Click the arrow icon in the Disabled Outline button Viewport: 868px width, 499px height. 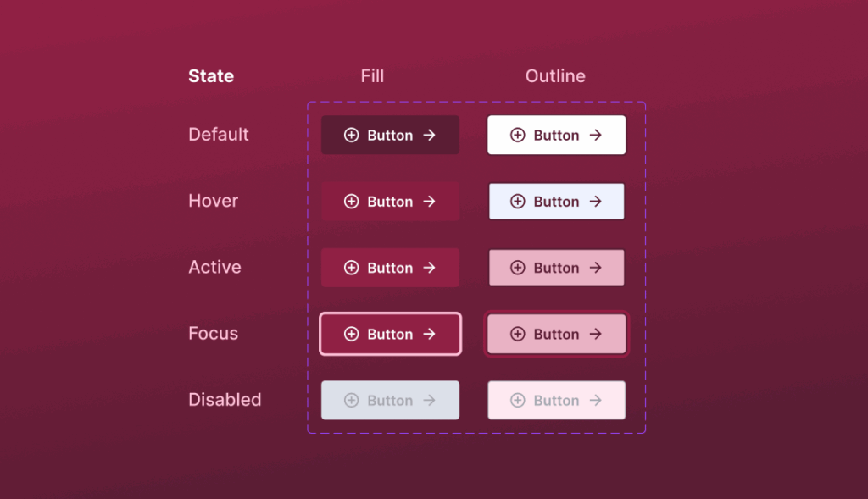coord(594,399)
